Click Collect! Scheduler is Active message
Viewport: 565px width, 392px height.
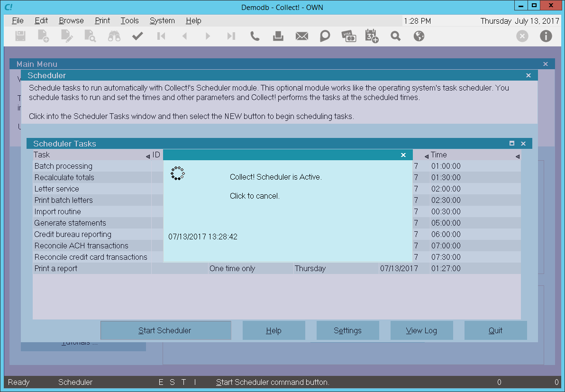pyautogui.click(x=276, y=177)
